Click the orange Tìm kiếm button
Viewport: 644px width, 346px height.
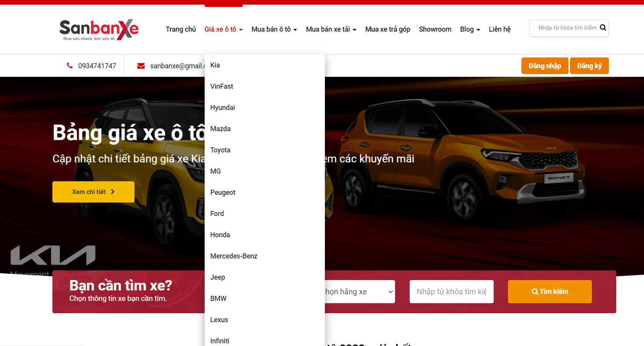(x=550, y=292)
